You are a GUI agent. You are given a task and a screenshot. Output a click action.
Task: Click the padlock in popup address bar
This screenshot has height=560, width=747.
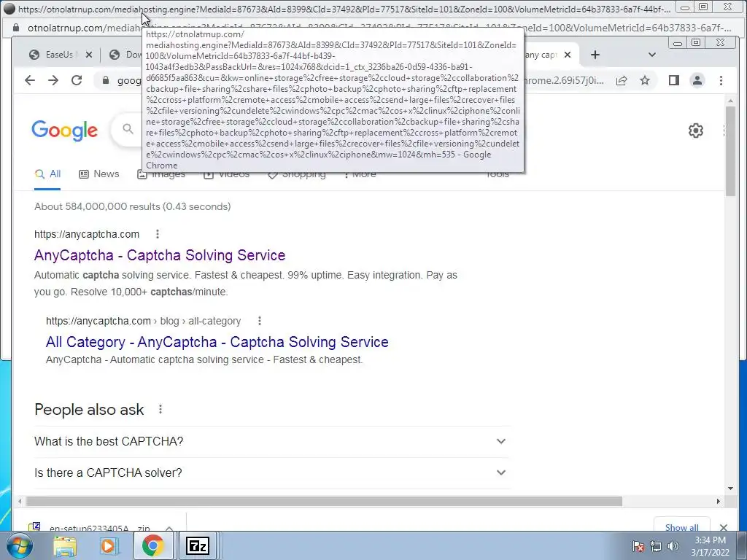pyautogui.click(x=16, y=28)
